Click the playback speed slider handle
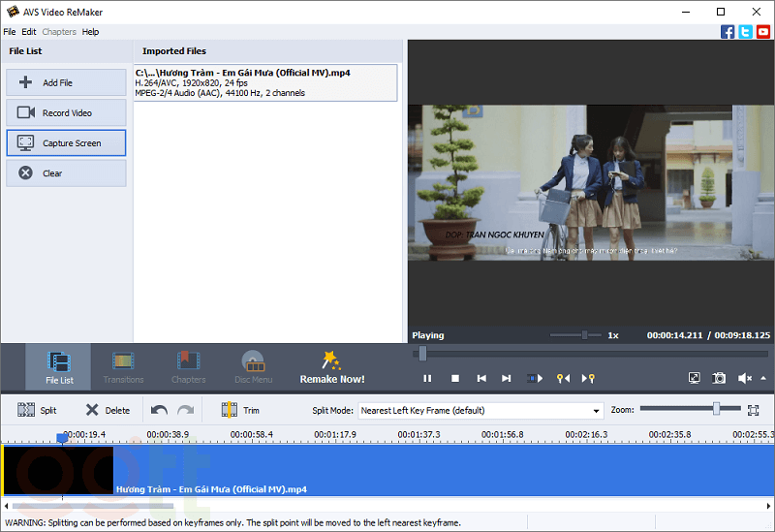Viewport: 775px width, 532px height. pyautogui.click(x=584, y=335)
